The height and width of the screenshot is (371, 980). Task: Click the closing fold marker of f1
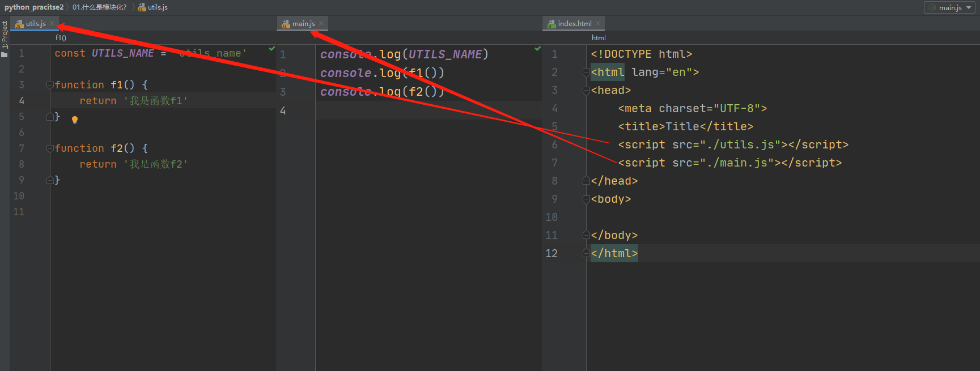click(50, 117)
